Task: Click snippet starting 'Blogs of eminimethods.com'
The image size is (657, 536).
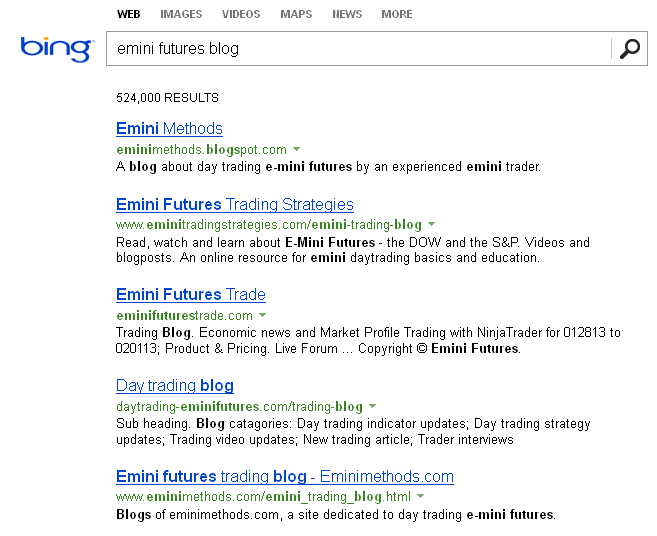Action: (x=336, y=515)
